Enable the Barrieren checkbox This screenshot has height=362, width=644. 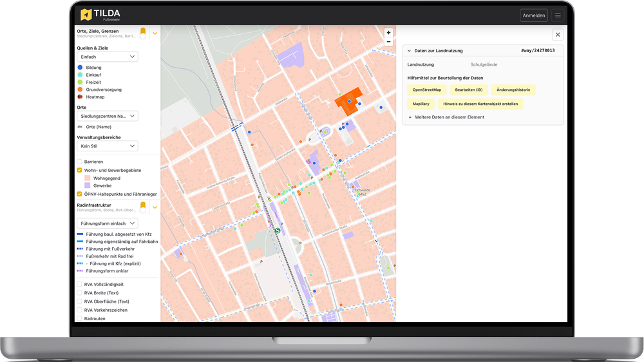coord(80,162)
